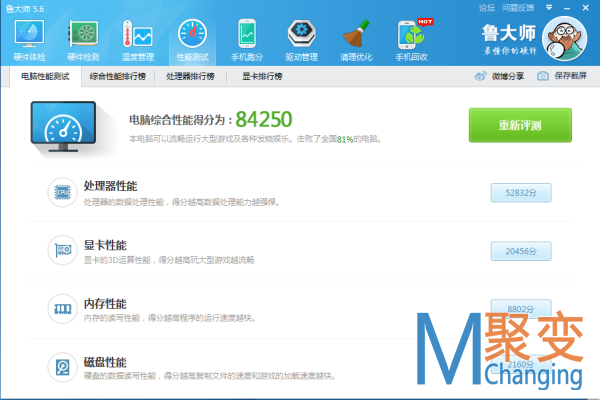
Task: Open 硬件体检 hardware checkup icon
Action: click(29, 41)
